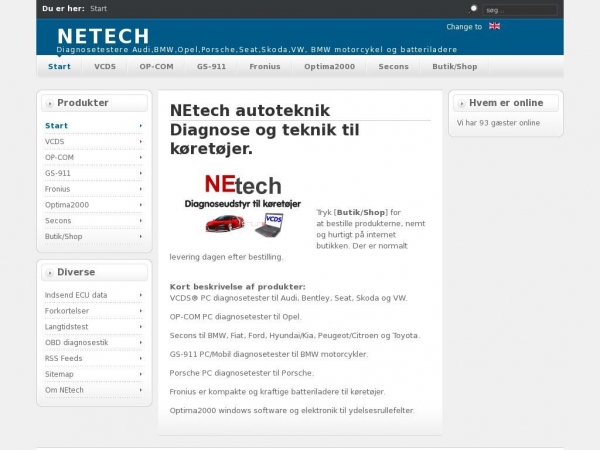600x450 pixels.
Task: Switch to the OP-COM top menu tab
Action: (155, 67)
